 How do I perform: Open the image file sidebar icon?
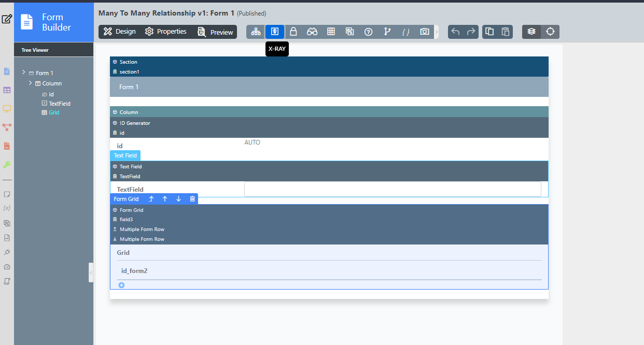(x=7, y=238)
